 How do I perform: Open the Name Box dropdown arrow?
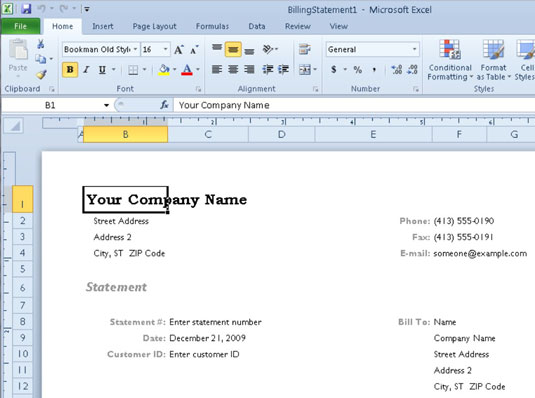106,105
